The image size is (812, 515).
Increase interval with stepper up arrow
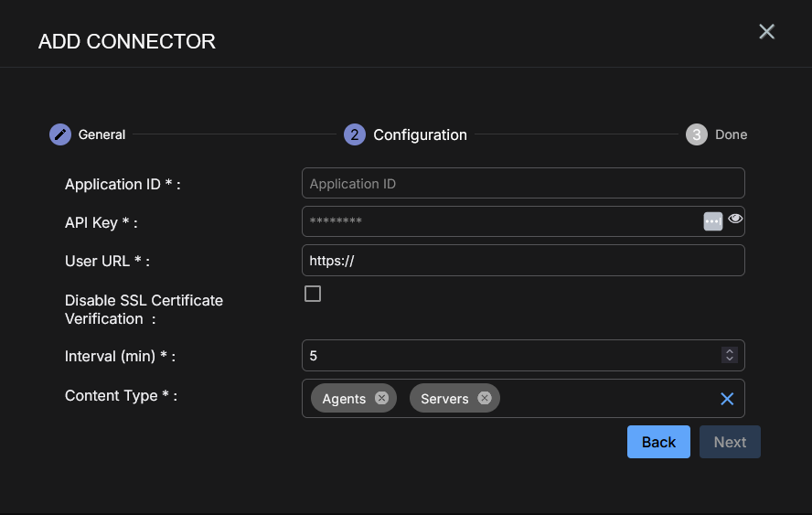tap(729, 351)
